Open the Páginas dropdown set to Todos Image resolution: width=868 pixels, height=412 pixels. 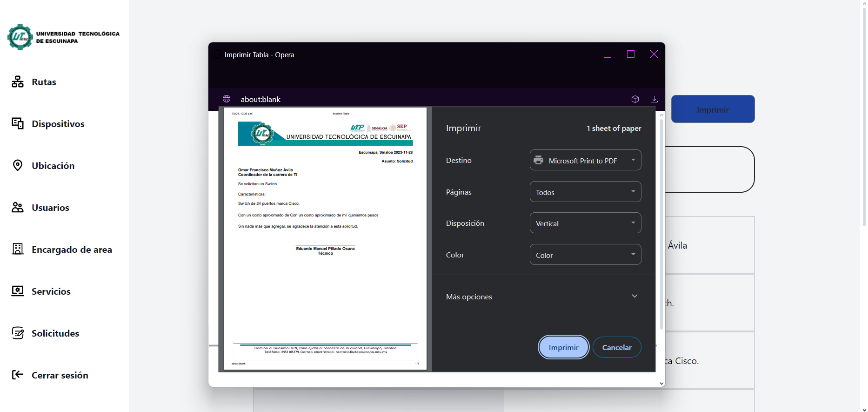pyautogui.click(x=585, y=192)
